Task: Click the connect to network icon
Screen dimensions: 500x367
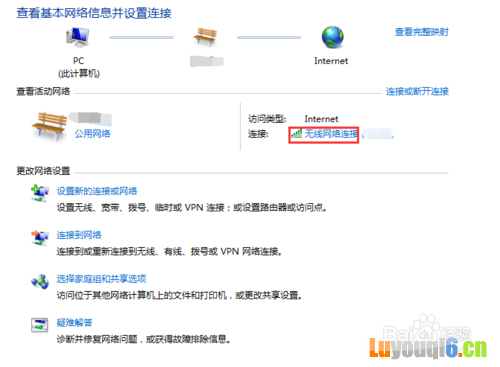Action: (40, 237)
